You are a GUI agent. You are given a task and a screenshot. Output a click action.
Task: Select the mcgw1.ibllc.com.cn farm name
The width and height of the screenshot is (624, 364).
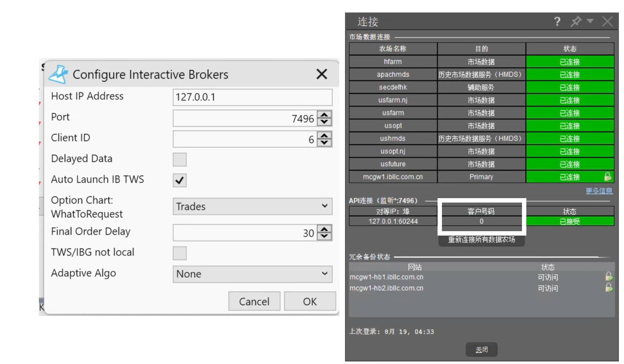click(393, 177)
